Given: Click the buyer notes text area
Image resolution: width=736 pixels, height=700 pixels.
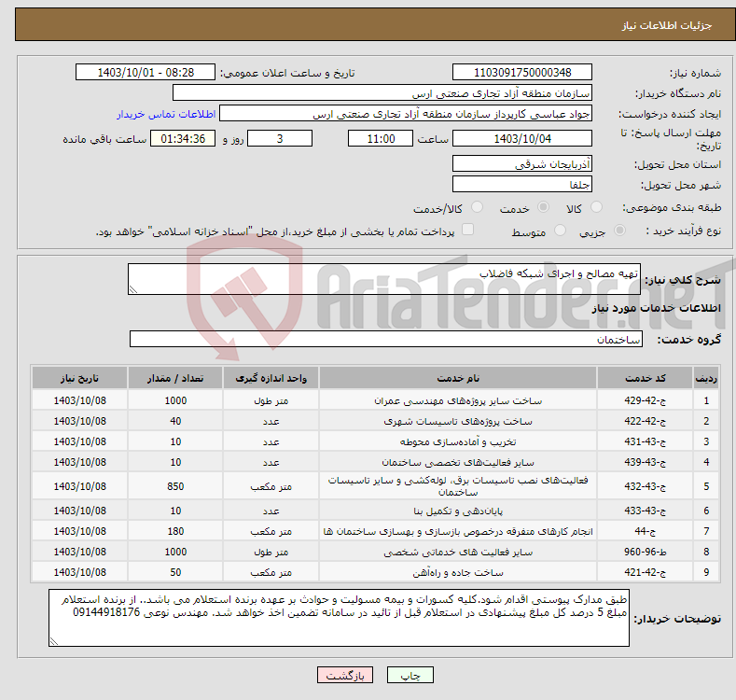Looking at the screenshot, I should 339,618.
